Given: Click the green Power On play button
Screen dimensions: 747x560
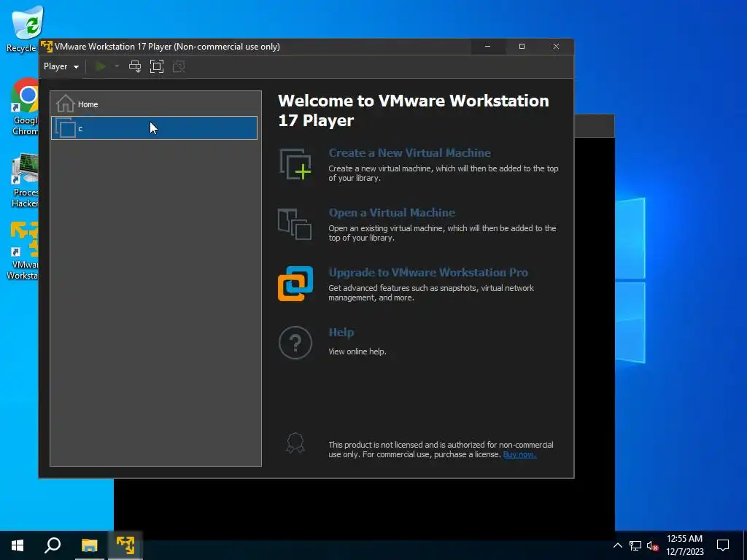Looking at the screenshot, I should [101, 66].
